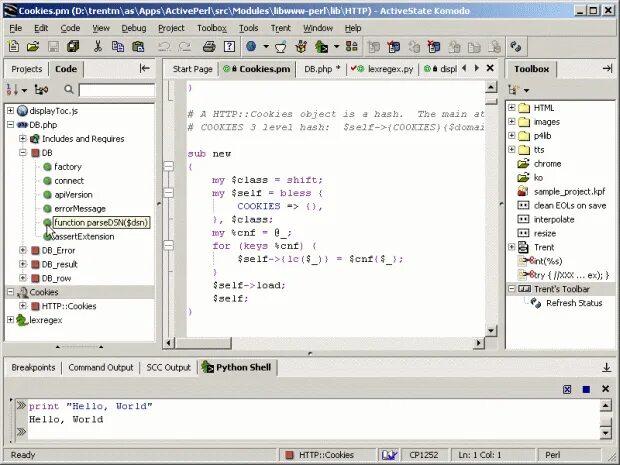The image size is (620, 465).
Task: Collapse the 'sub new' code fold marker
Action: (169, 166)
